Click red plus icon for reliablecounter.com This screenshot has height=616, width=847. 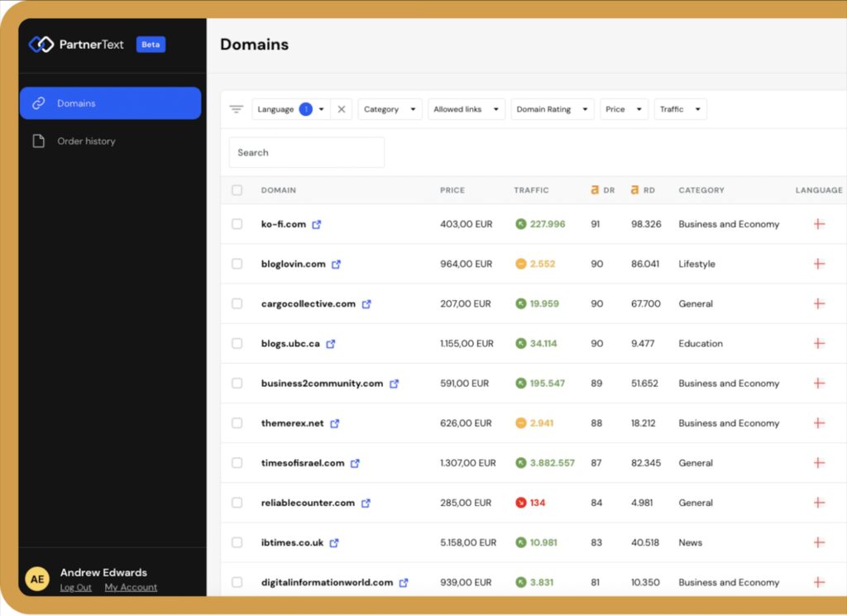[820, 503]
